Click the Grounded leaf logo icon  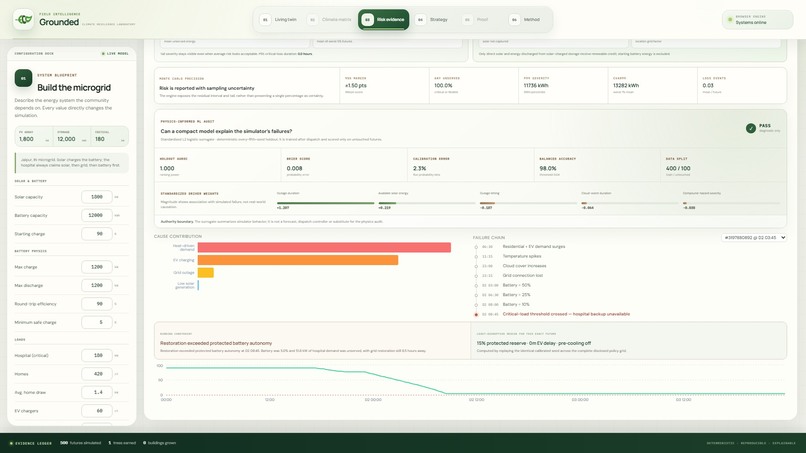pos(23,20)
